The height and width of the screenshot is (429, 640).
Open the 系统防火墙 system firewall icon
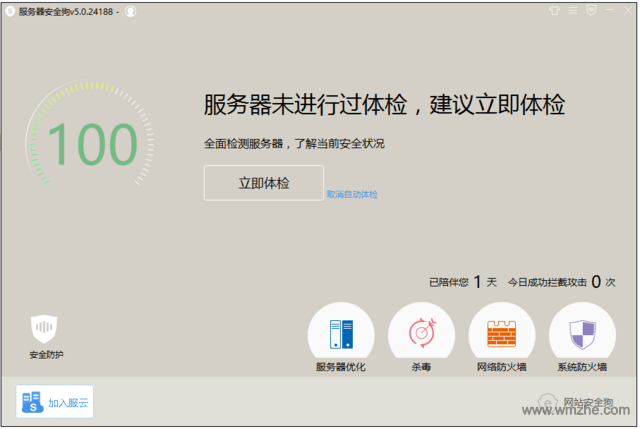pos(582,337)
